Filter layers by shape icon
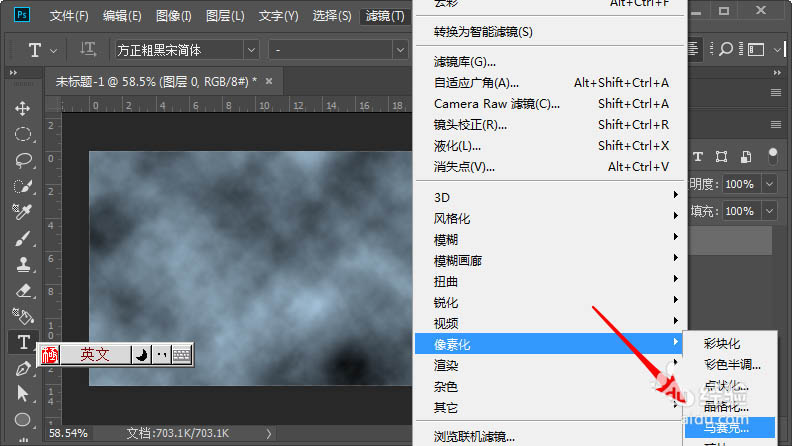 [x=721, y=157]
